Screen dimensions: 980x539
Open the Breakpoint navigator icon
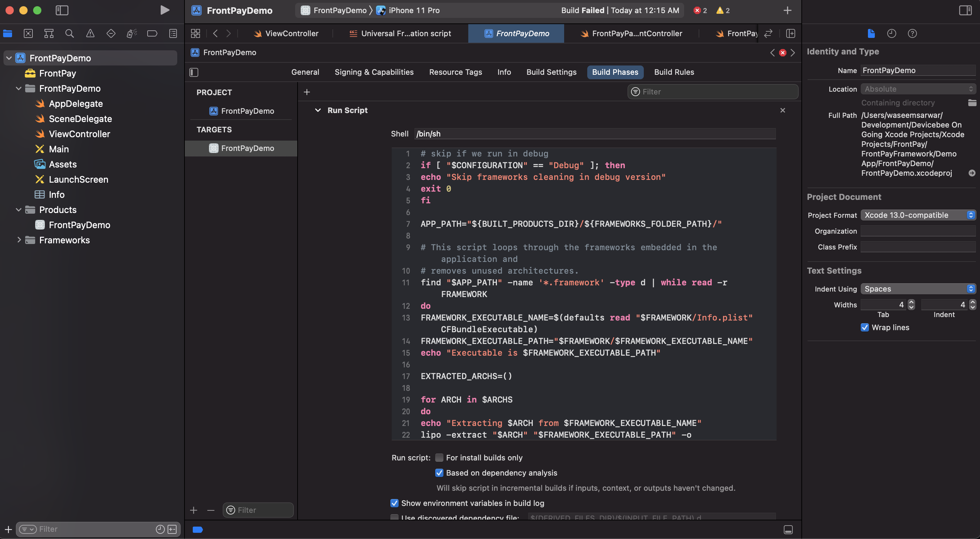coord(152,33)
